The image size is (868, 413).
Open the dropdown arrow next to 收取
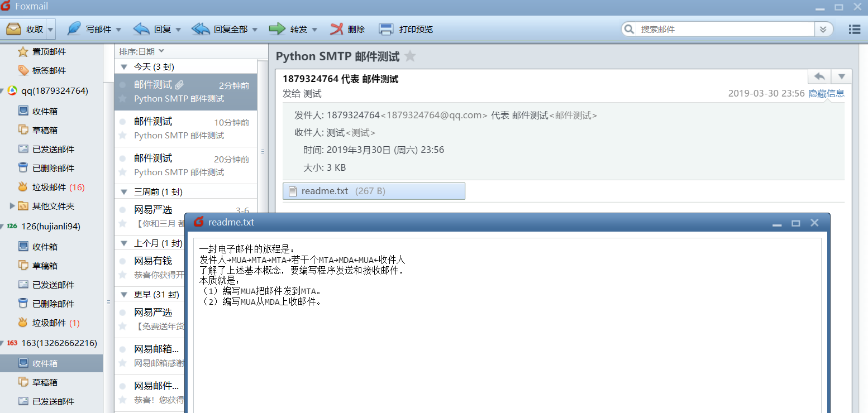(x=51, y=29)
